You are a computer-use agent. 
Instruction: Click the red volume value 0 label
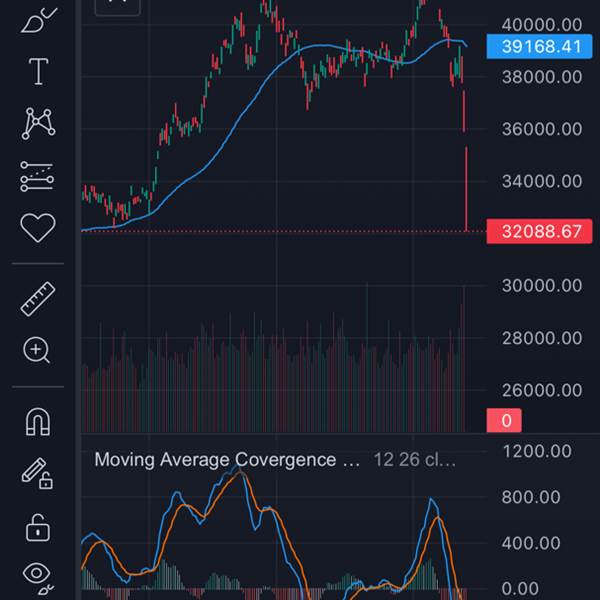coord(504,420)
